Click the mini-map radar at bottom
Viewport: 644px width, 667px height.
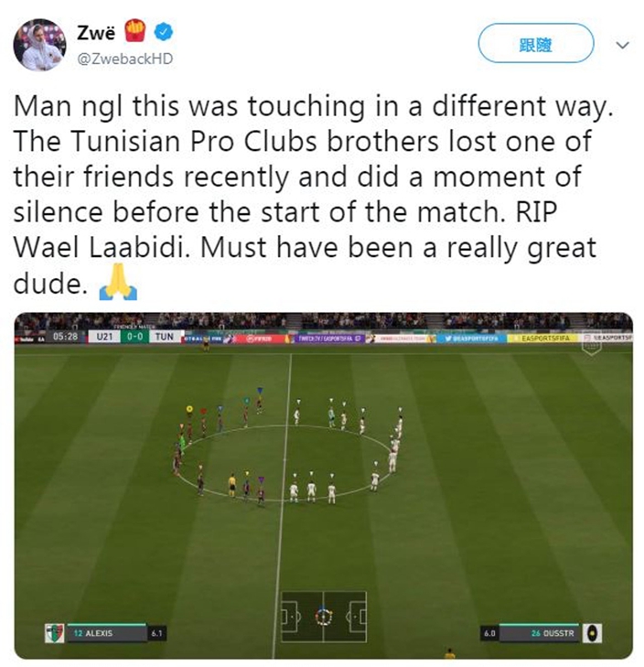(x=323, y=617)
